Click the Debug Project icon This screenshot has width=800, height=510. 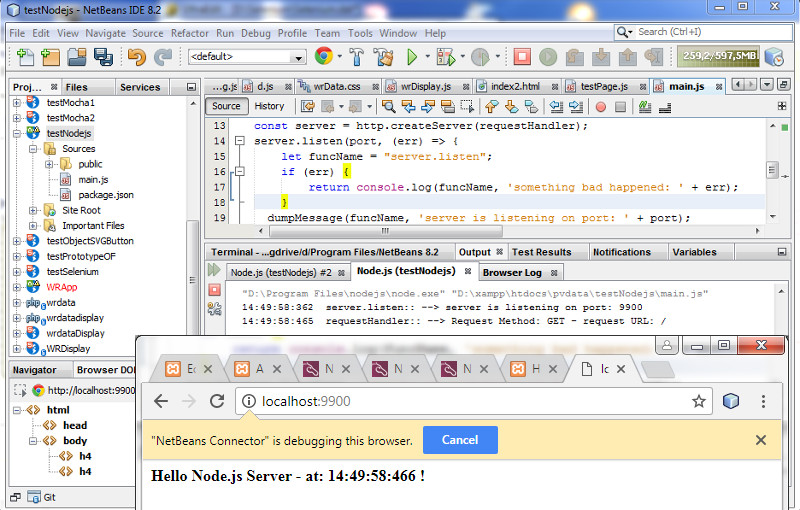[445, 57]
